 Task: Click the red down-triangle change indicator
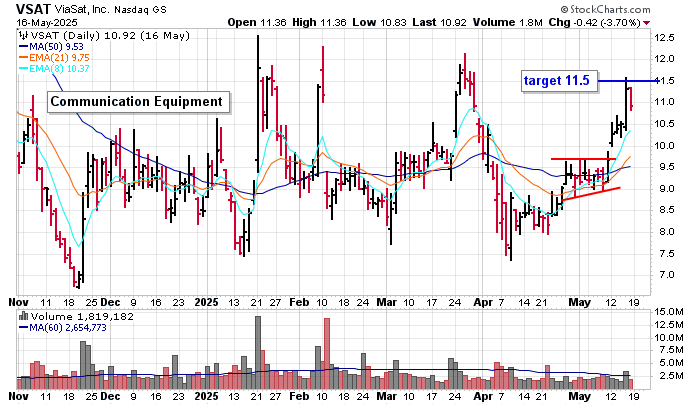point(647,23)
